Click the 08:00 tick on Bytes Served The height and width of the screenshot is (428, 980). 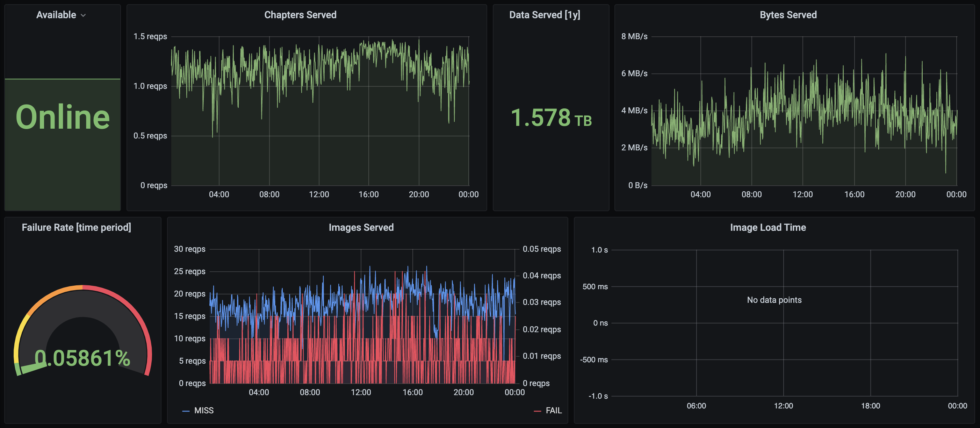(x=751, y=194)
